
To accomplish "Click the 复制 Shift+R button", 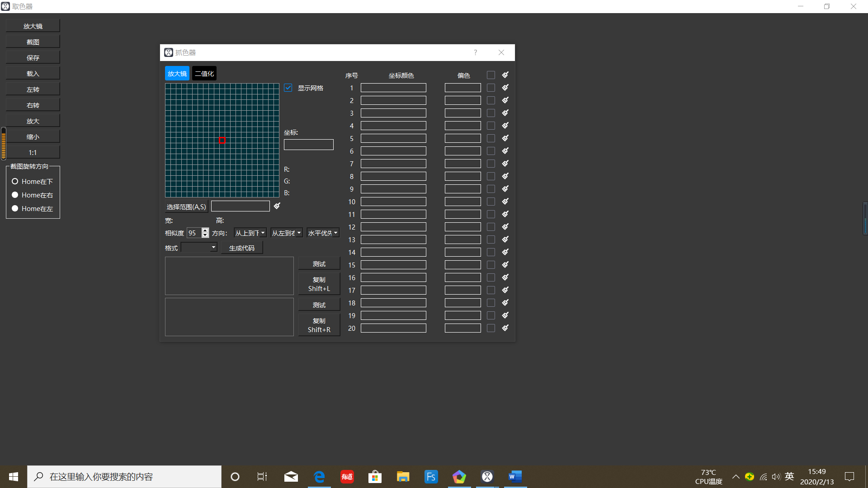I will (319, 325).
